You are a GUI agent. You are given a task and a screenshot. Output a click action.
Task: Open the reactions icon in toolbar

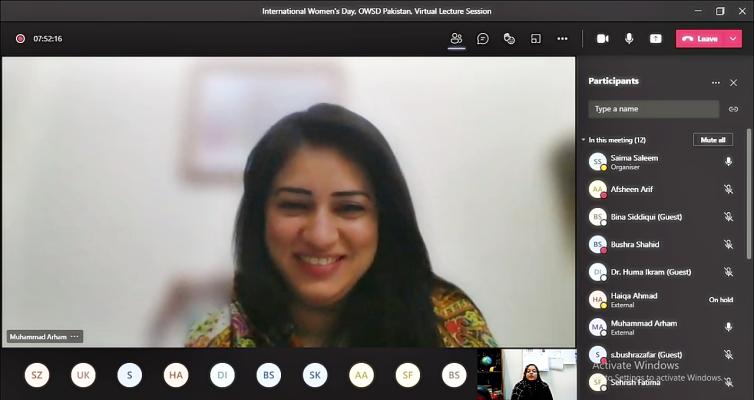tap(509, 38)
